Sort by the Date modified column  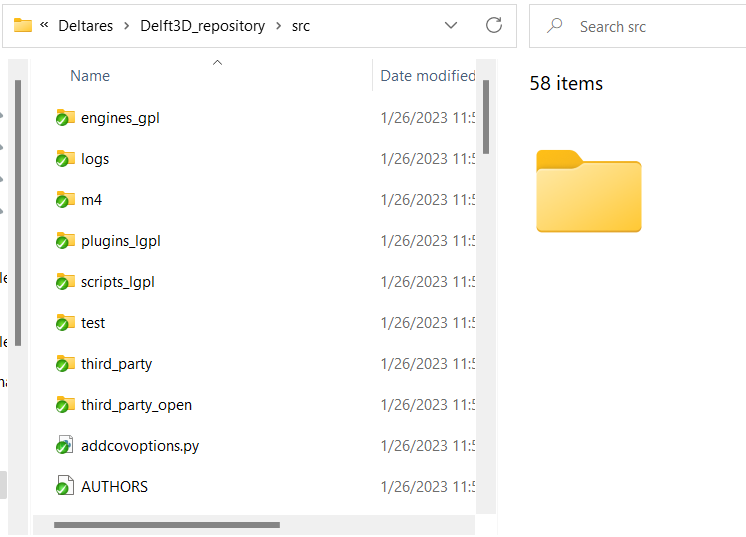(427, 76)
